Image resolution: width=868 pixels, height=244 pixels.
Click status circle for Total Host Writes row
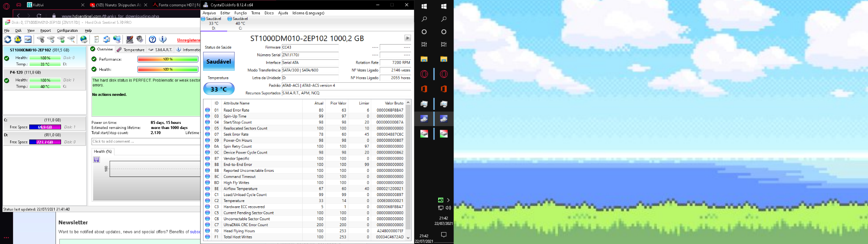[208, 237]
